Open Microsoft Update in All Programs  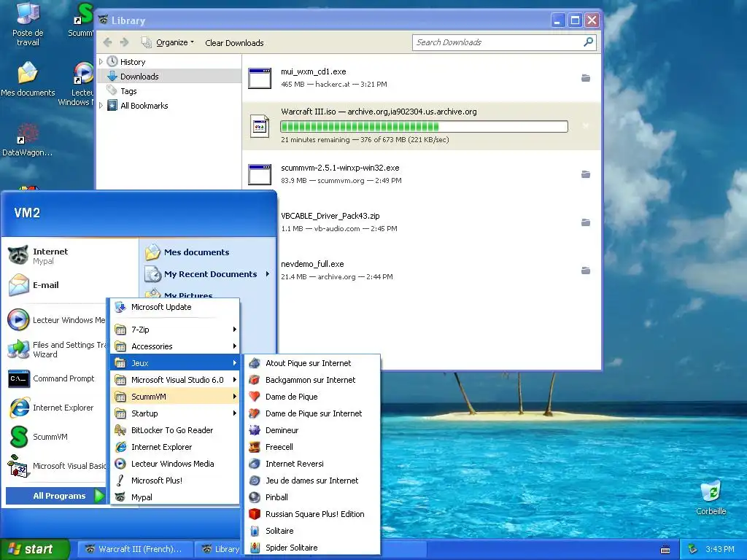(x=175, y=307)
